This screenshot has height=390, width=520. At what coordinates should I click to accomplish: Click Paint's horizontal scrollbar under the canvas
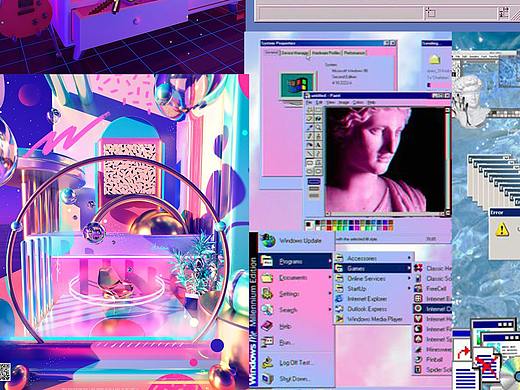385,214
